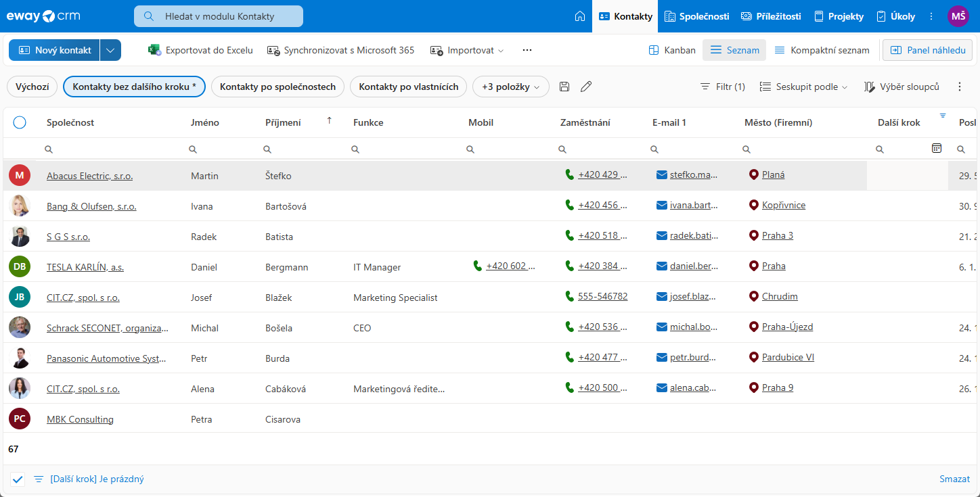Click the email icon in Martin Štefko's row
Screen dimensions: 980x497
(662, 174)
